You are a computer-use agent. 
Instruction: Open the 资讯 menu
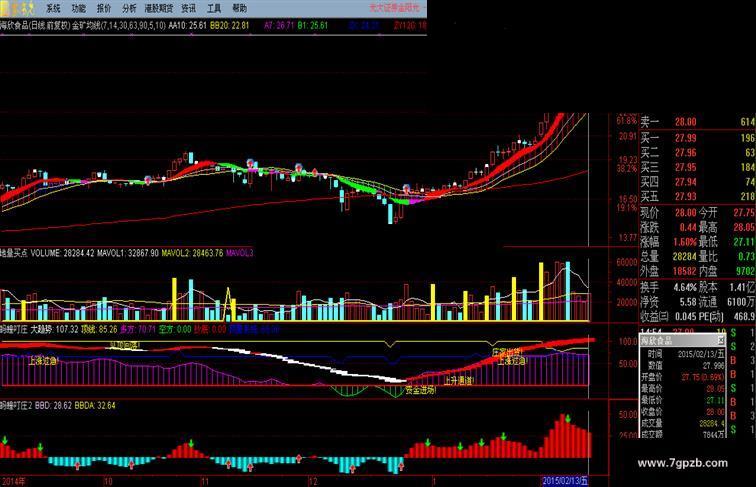[189, 8]
